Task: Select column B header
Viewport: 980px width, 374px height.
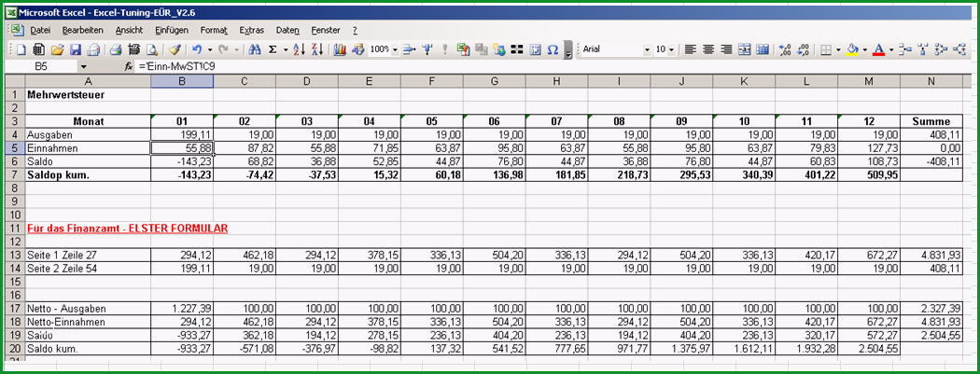Action: click(x=182, y=81)
